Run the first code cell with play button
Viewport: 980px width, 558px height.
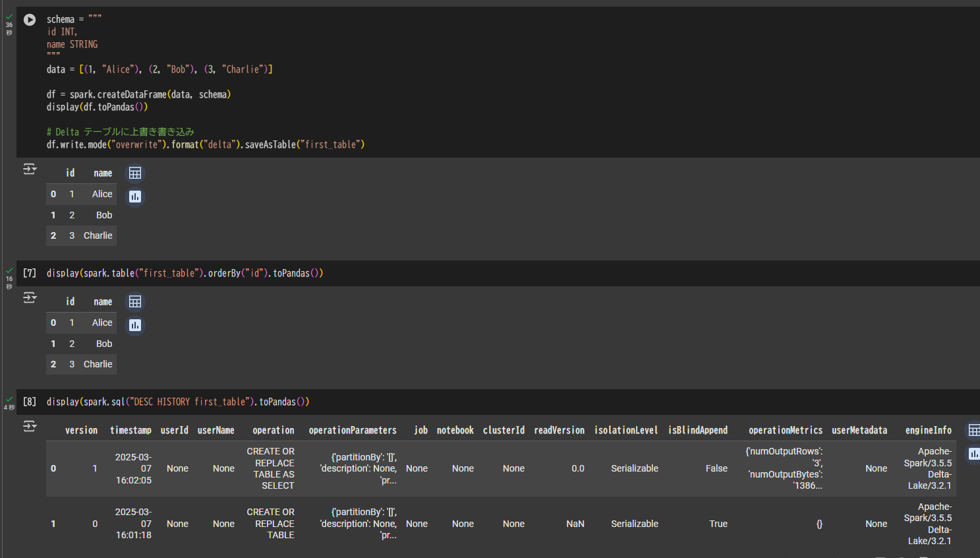click(30, 20)
